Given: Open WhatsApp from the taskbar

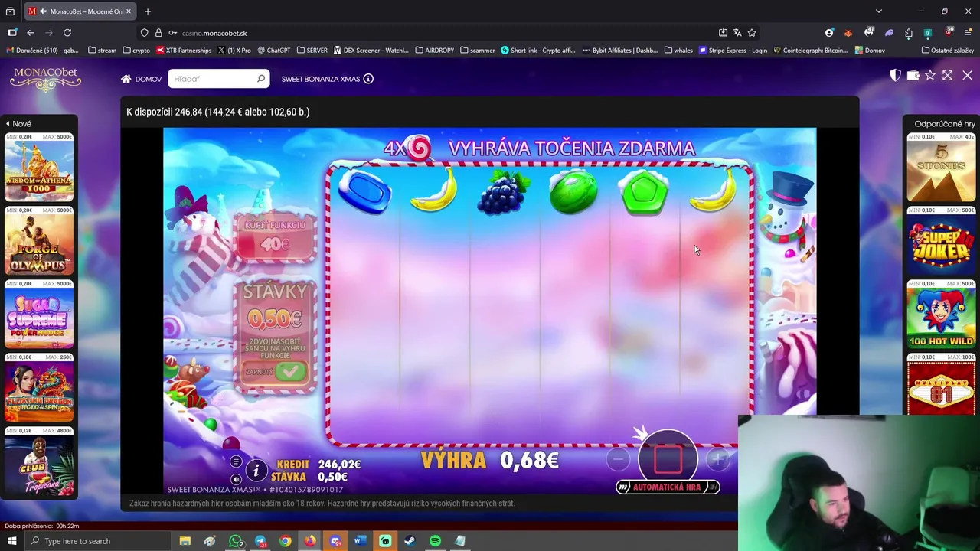Looking at the screenshot, I should coord(236,541).
